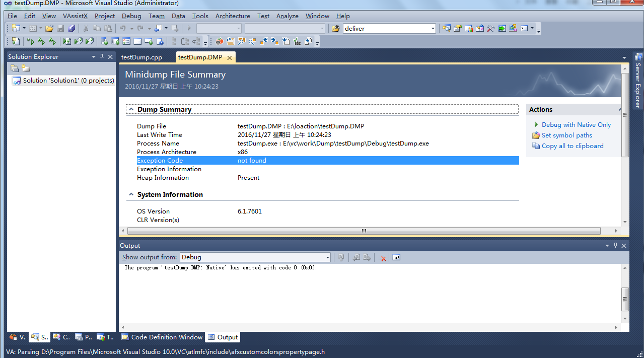Open the Undo history dropdown arrow
Viewport: 644px width, 358px height.
coord(131,29)
